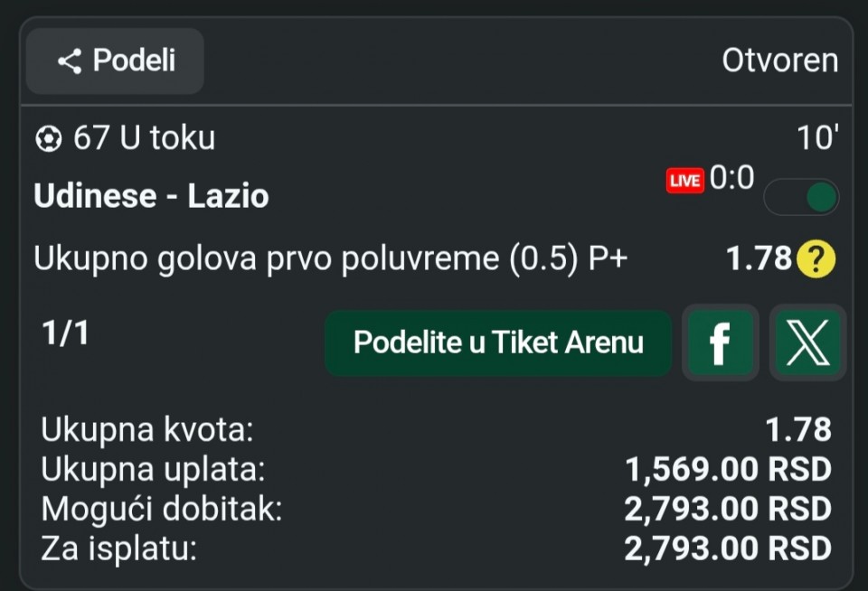The height and width of the screenshot is (591, 868).
Task: Click the 67 U toku match status
Action: 144,138
